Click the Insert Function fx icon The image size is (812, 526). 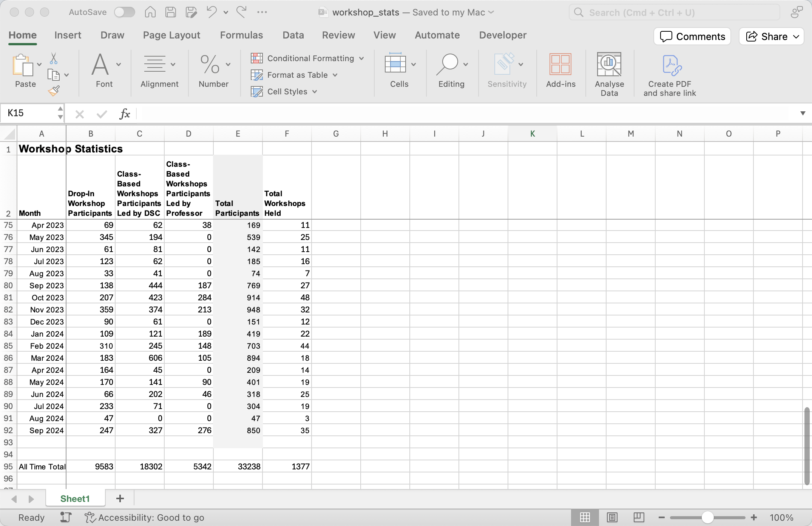tap(125, 113)
